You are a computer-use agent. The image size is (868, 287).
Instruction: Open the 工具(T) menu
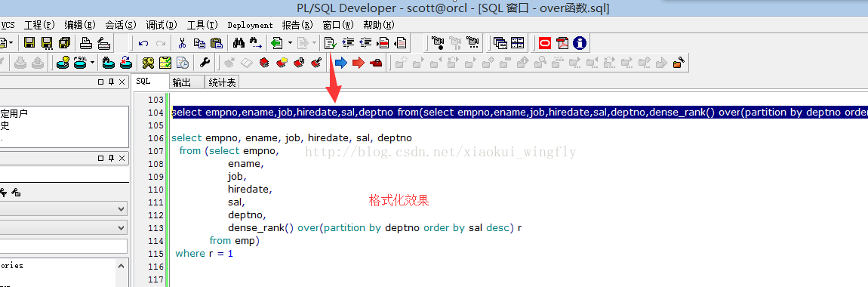(x=202, y=25)
